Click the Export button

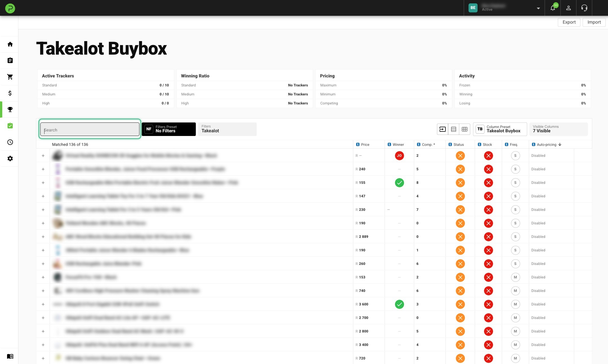point(569,22)
